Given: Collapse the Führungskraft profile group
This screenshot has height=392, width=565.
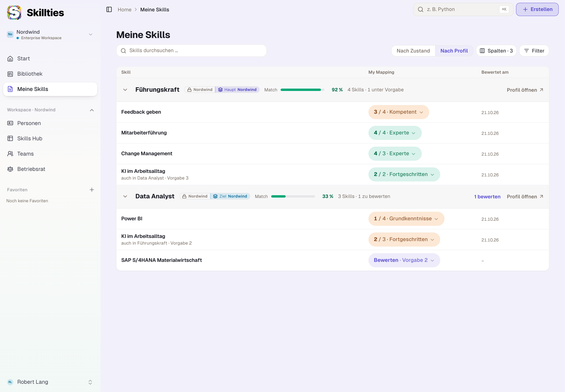Looking at the screenshot, I should (125, 90).
